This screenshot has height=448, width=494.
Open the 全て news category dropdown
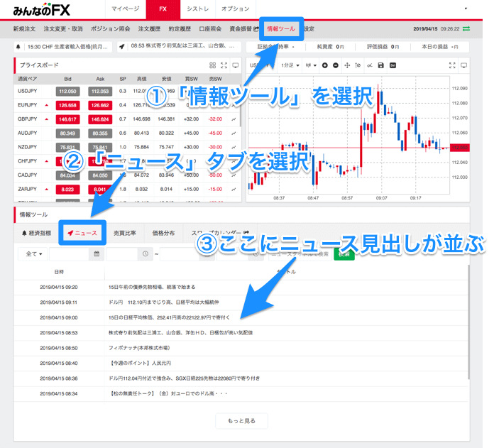pos(33,253)
